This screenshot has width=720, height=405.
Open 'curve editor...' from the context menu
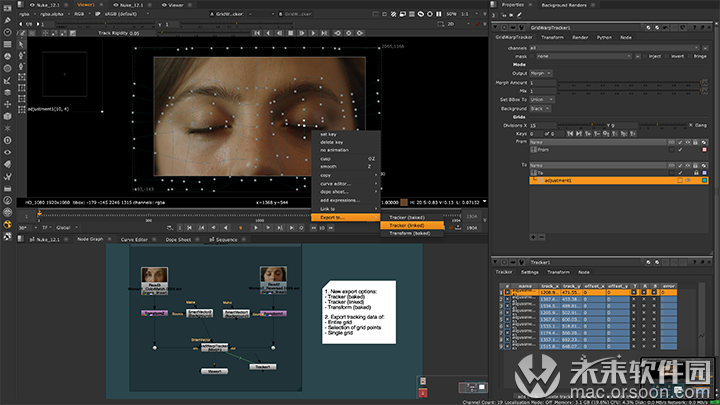coord(346,184)
